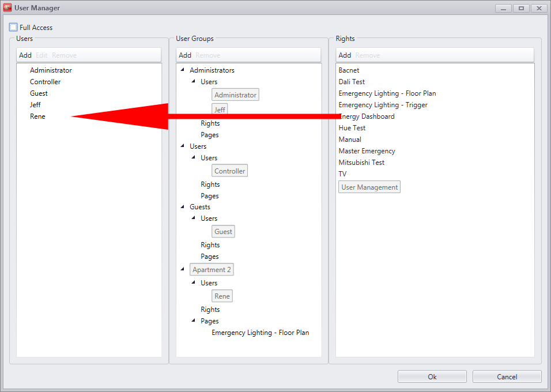This screenshot has height=392, width=551.
Task: Select the Dali Test right
Action: [x=352, y=82]
